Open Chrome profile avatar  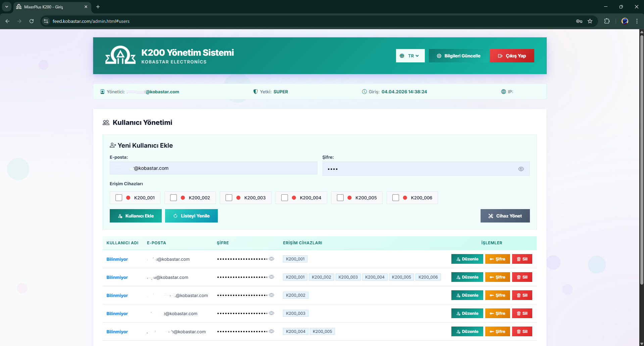[625, 21]
